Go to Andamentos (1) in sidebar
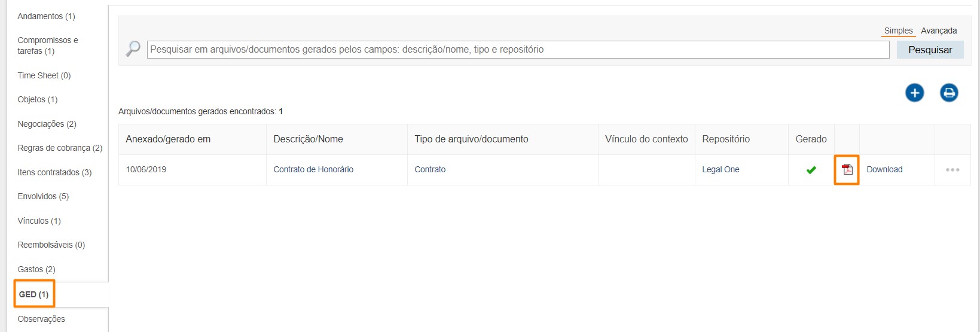This screenshot has width=980, height=332. point(46,16)
